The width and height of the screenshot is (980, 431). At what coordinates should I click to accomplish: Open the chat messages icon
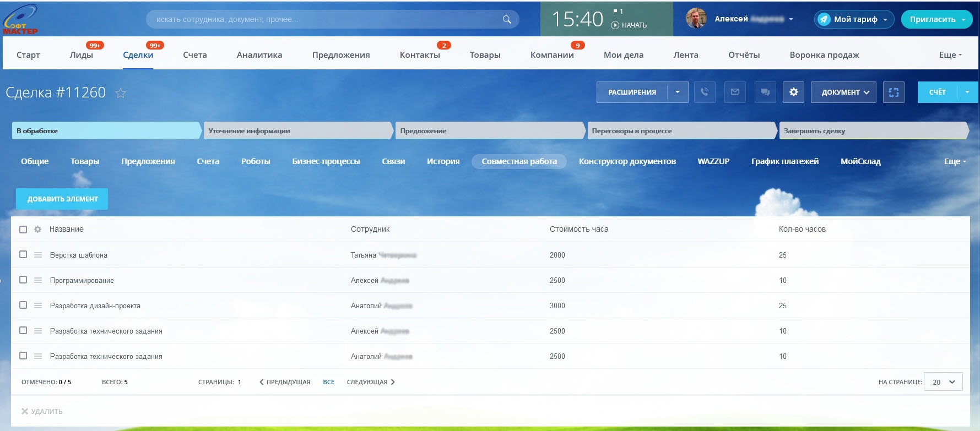click(x=765, y=92)
